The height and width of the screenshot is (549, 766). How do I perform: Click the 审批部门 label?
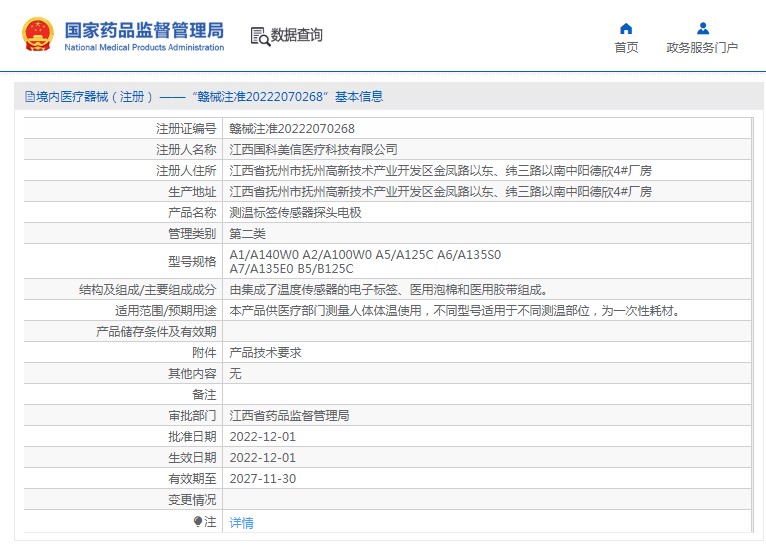(192, 416)
